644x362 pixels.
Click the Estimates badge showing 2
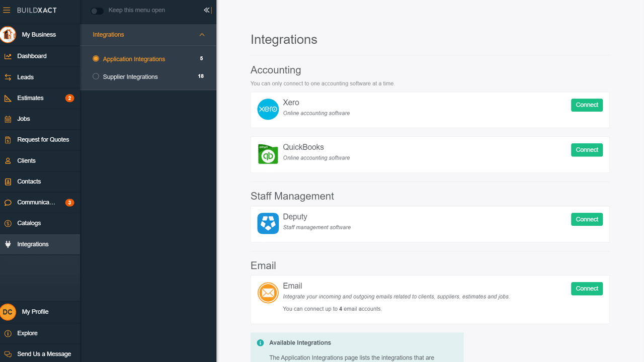[x=69, y=98]
